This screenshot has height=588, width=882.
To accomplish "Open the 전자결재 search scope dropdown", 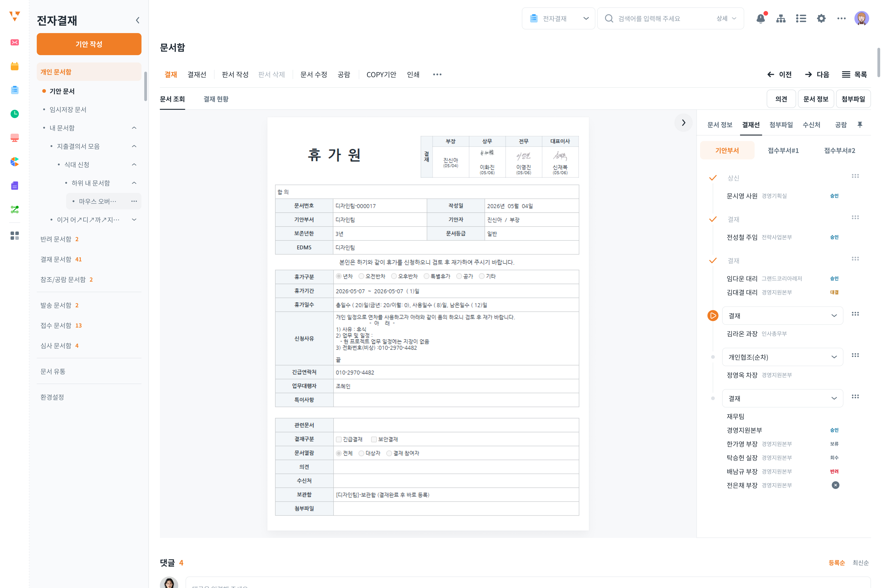I will tap(558, 18).
